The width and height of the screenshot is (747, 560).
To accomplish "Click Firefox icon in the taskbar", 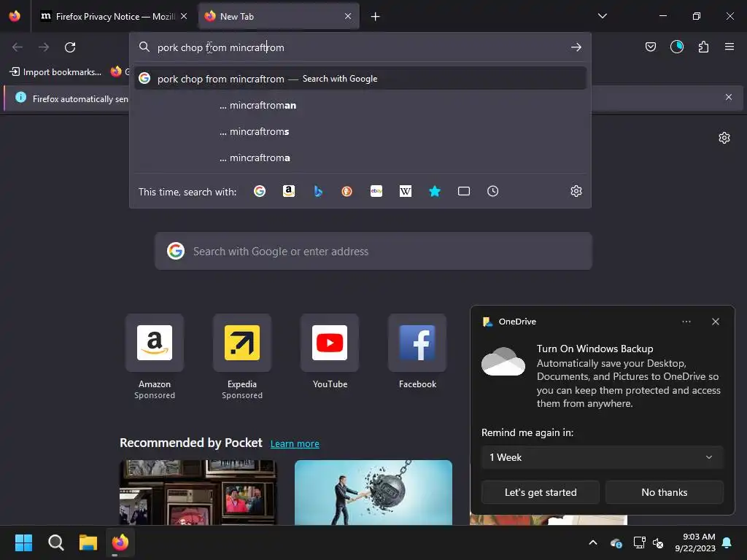I will click(x=120, y=542).
